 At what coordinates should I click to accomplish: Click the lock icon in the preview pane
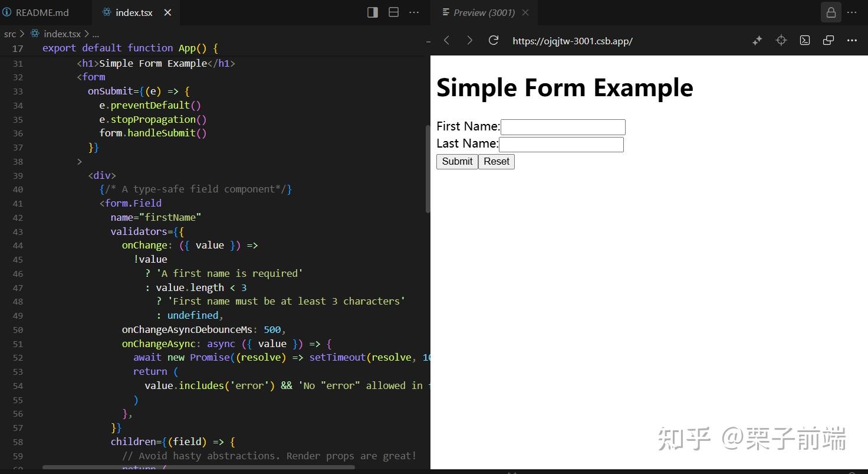click(x=831, y=12)
